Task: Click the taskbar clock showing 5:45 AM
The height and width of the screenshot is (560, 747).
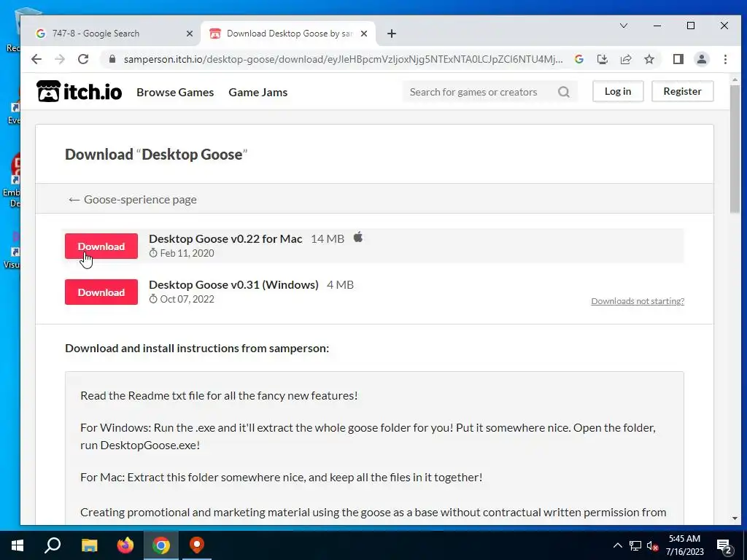Action: pos(684,539)
